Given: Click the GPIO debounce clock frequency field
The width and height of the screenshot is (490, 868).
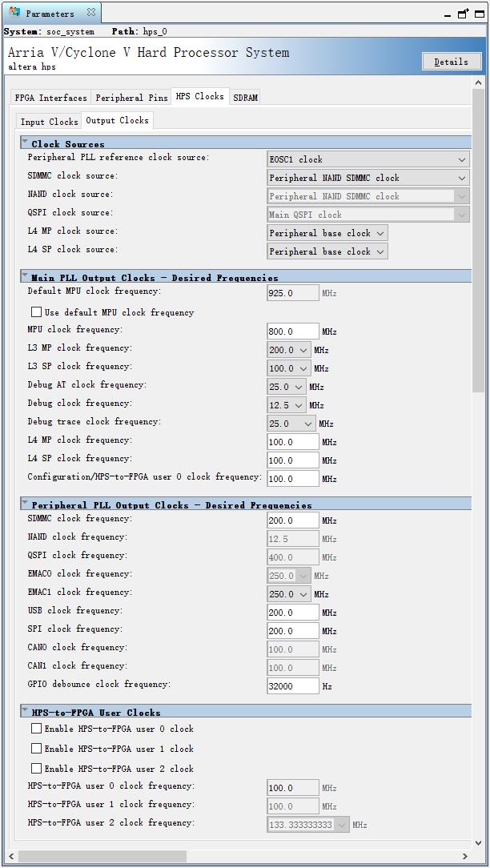Looking at the screenshot, I should [293, 686].
